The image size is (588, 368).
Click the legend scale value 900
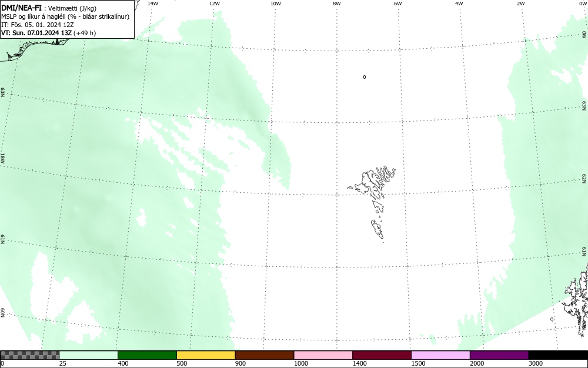tap(240, 363)
